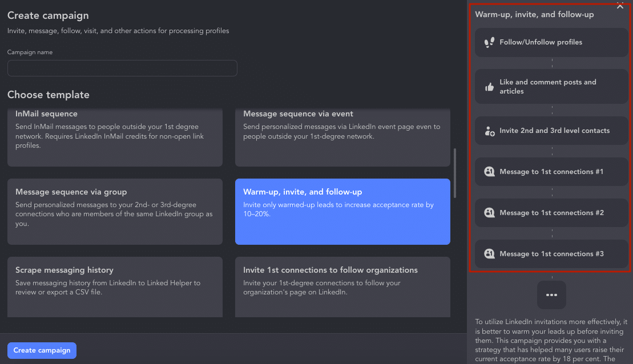Click the template list scrollbar

455,171
